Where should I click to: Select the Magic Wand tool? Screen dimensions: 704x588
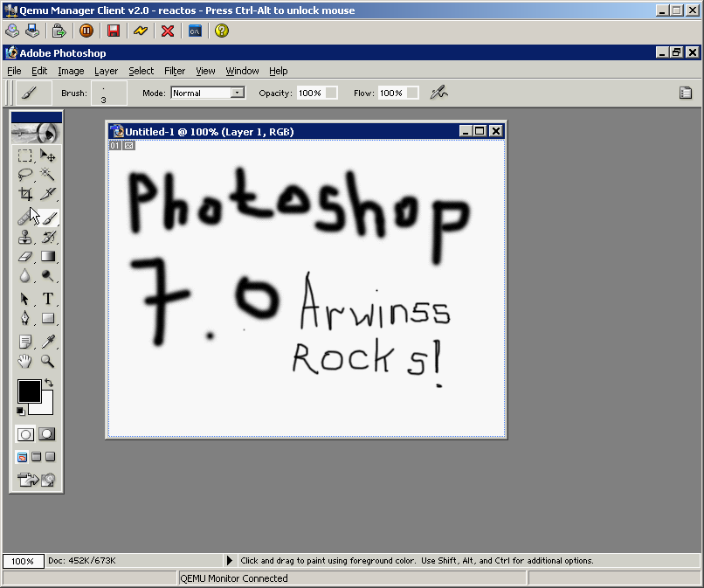(48, 175)
